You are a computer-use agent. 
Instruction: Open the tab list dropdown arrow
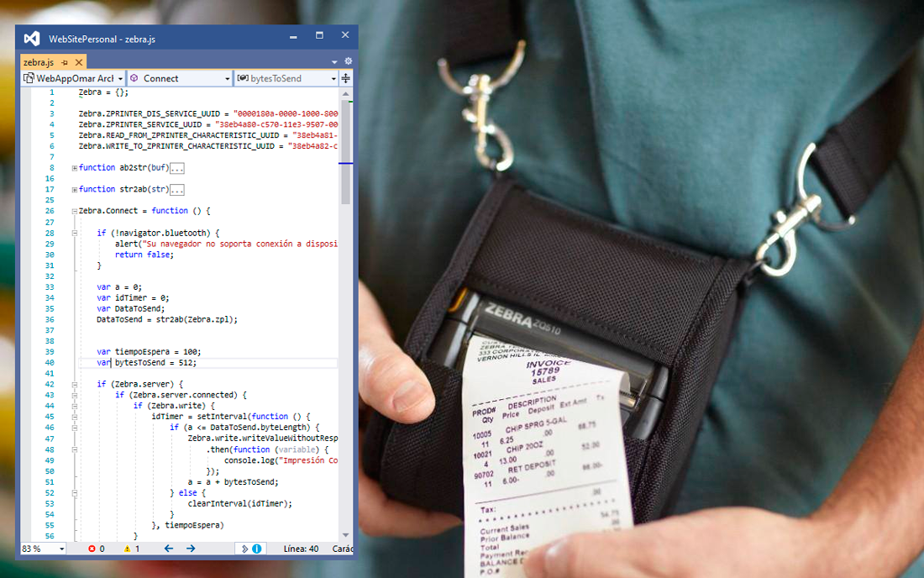pyautogui.click(x=334, y=62)
